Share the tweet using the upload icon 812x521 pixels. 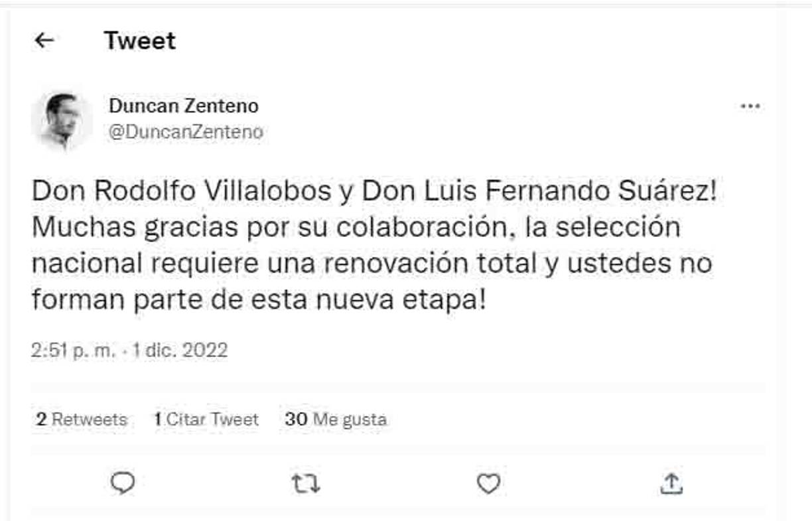coord(671,484)
